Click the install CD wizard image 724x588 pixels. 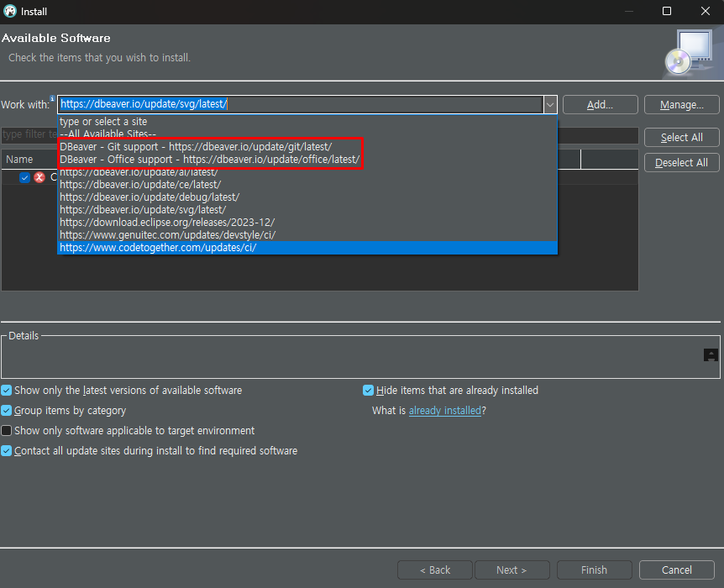[x=690, y=53]
